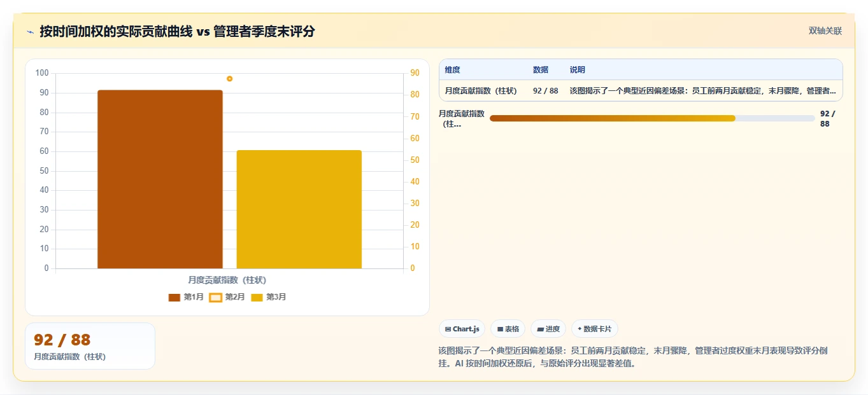Click the 第2月 data point marker
Image resolution: width=868 pixels, height=395 pixels.
point(229,79)
